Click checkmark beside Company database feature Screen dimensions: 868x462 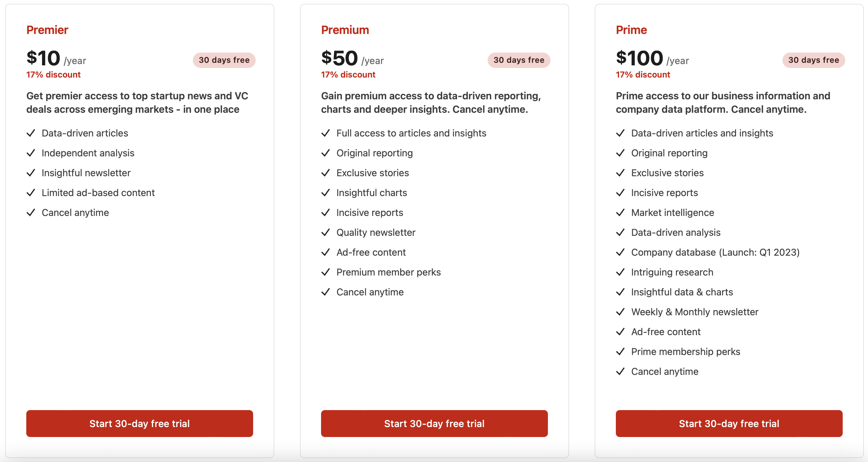click(x=620, y=252)
